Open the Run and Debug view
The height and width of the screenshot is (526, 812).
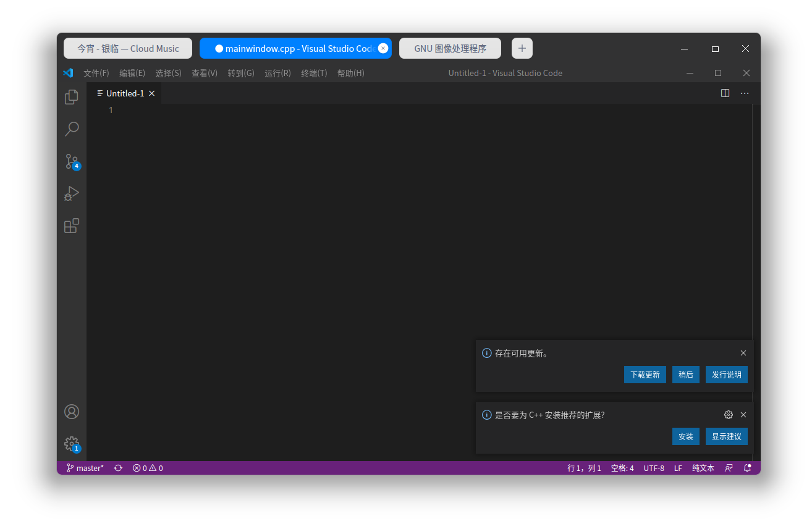72,193
